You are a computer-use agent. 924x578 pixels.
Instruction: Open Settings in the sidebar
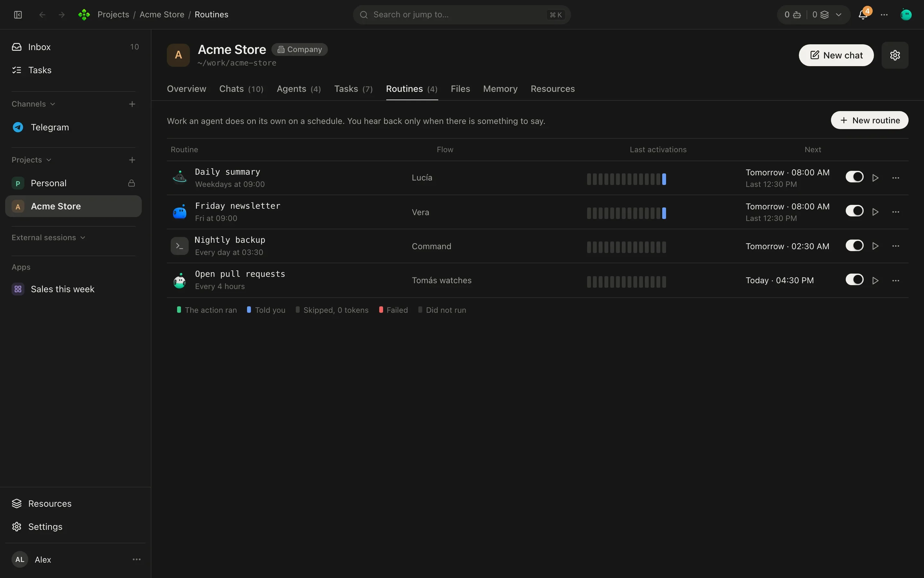point(73,526)
